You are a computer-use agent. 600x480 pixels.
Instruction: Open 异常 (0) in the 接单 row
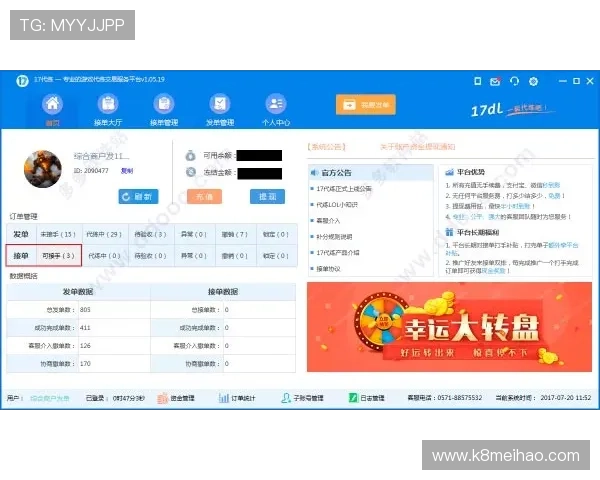coord(194,256)
